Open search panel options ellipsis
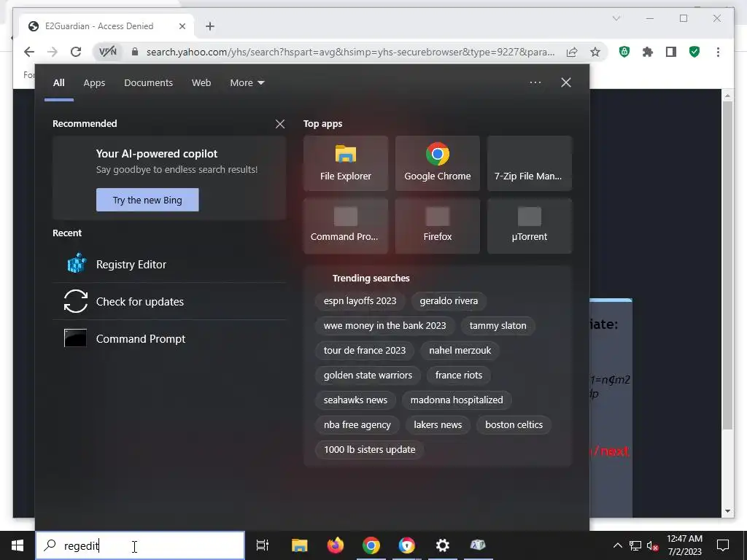The height and width of the screenshot is (560, 747). coord(535,82)
